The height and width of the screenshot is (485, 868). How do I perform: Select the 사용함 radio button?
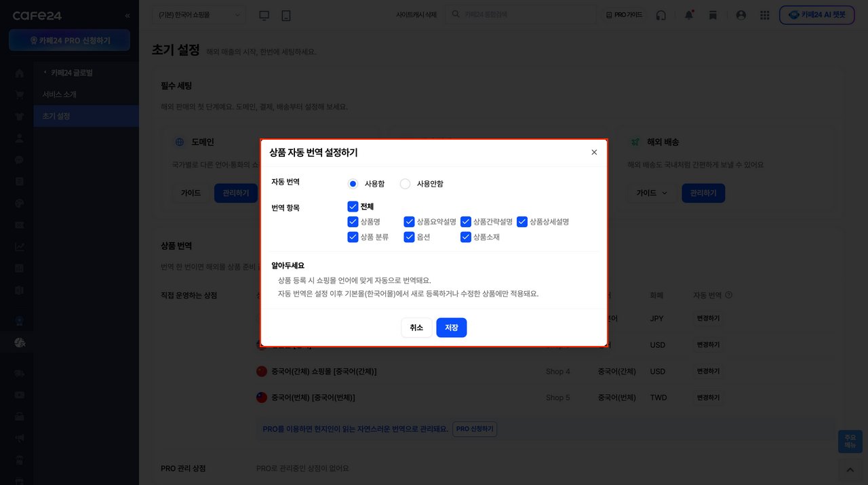pyautogui.click(x=353, y=183)
